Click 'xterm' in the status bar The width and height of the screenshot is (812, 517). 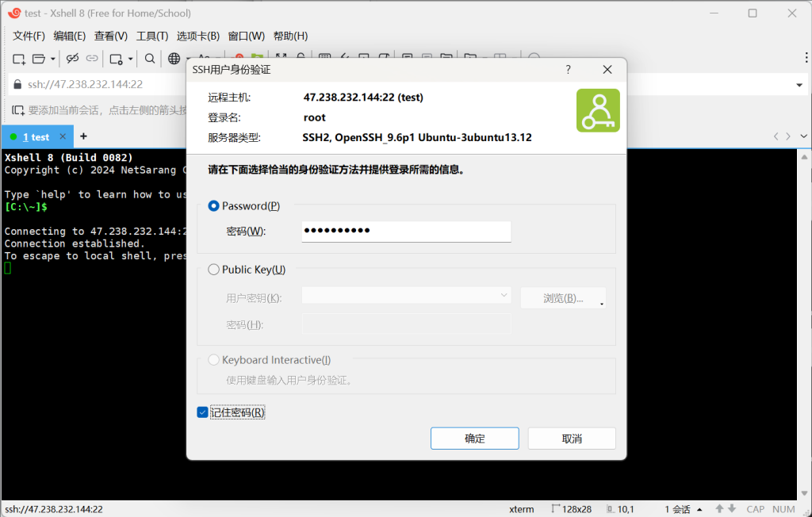coord(522,509)
